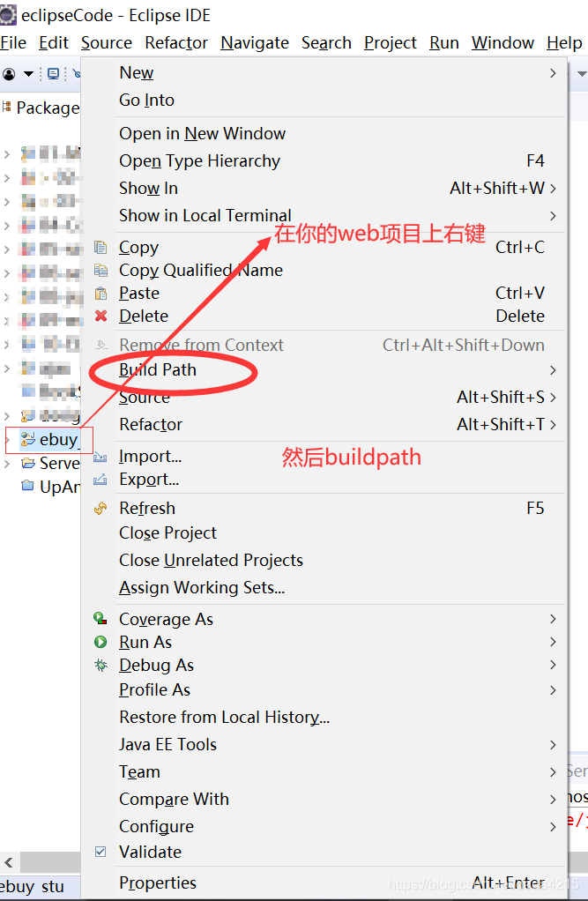Click the horizontal scrollbar left arrow

pos(8,862)
